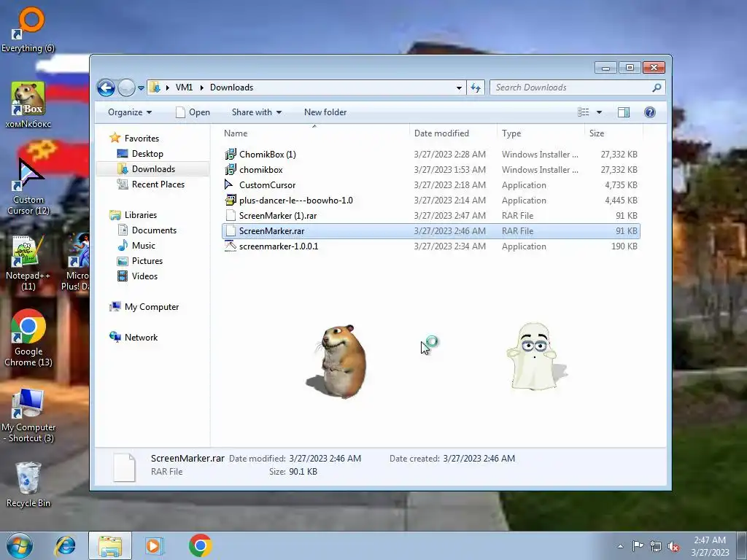This screenshot has height=560, width=747.
Task: Expand the view options dropdown arrow
Action: point(600,112)
